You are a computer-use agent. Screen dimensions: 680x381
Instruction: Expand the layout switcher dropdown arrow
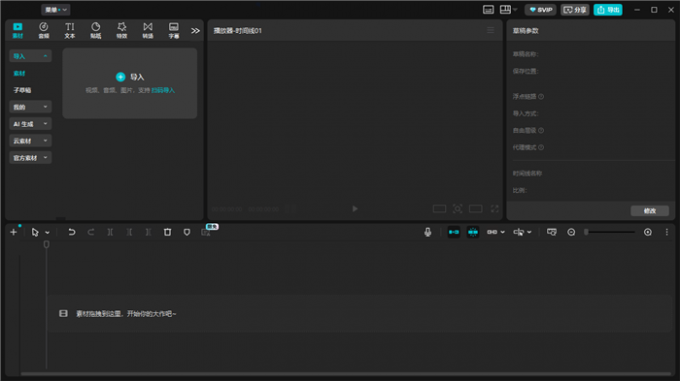coord(515,10)
